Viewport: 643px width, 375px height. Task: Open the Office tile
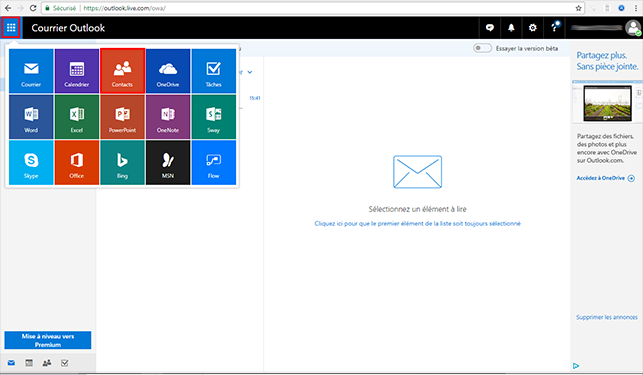pos(77,162)
